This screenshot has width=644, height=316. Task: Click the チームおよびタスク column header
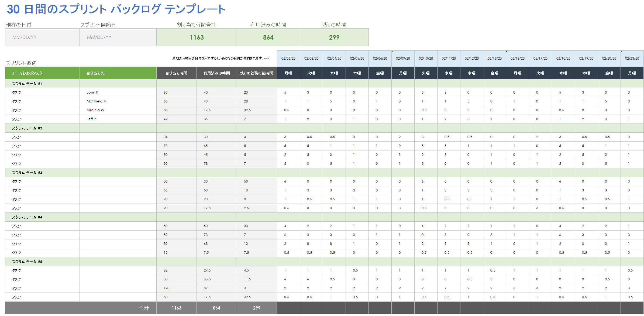(x=42, y=73)
